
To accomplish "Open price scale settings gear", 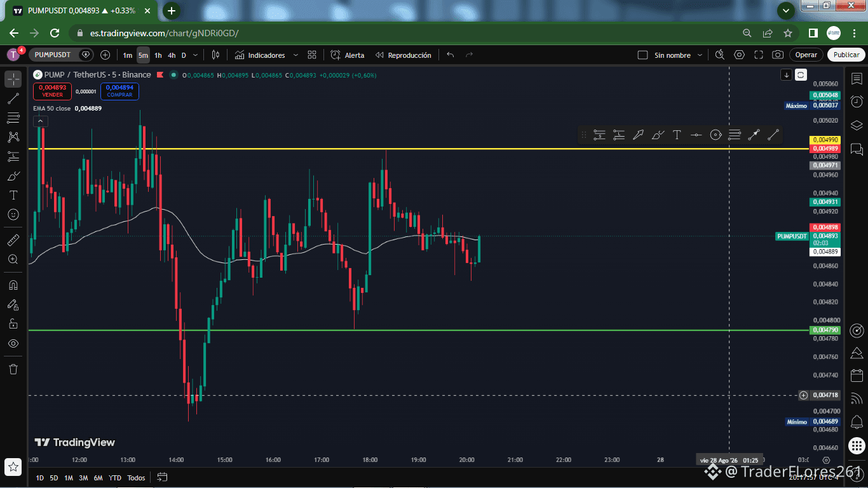I will [826, 460].
